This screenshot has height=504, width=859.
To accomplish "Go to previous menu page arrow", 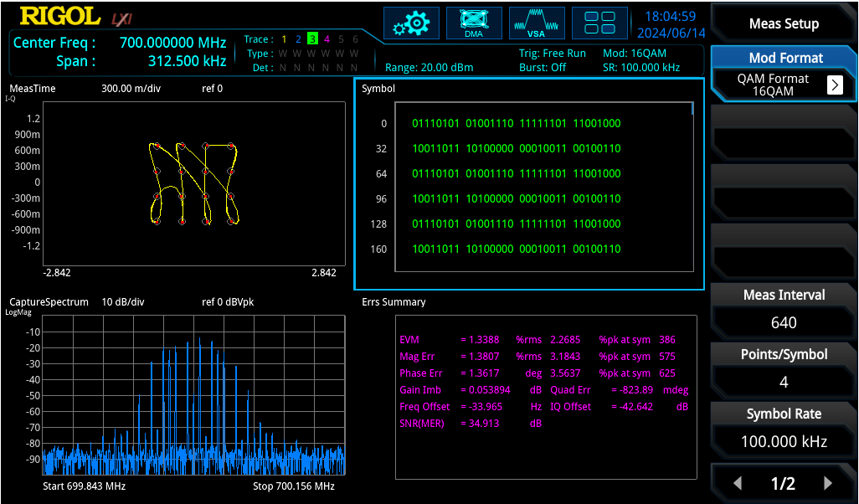I will tap(738, 483).
